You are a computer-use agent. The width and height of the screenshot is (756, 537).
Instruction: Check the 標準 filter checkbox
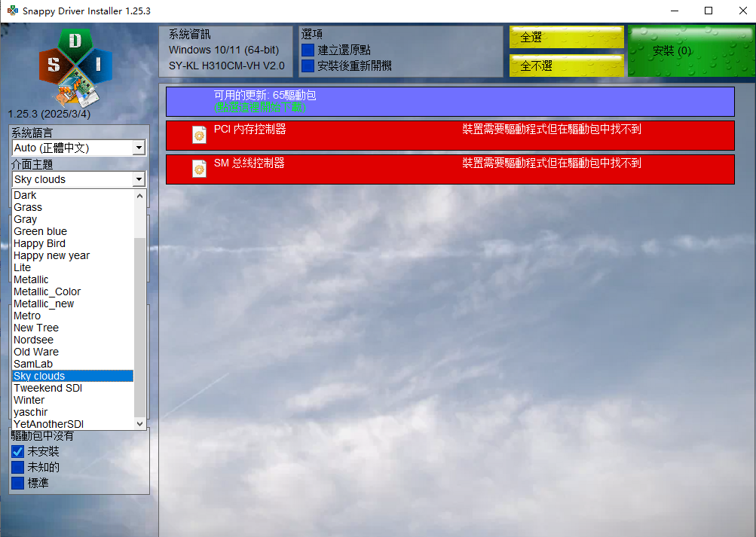tap(18, 483)
